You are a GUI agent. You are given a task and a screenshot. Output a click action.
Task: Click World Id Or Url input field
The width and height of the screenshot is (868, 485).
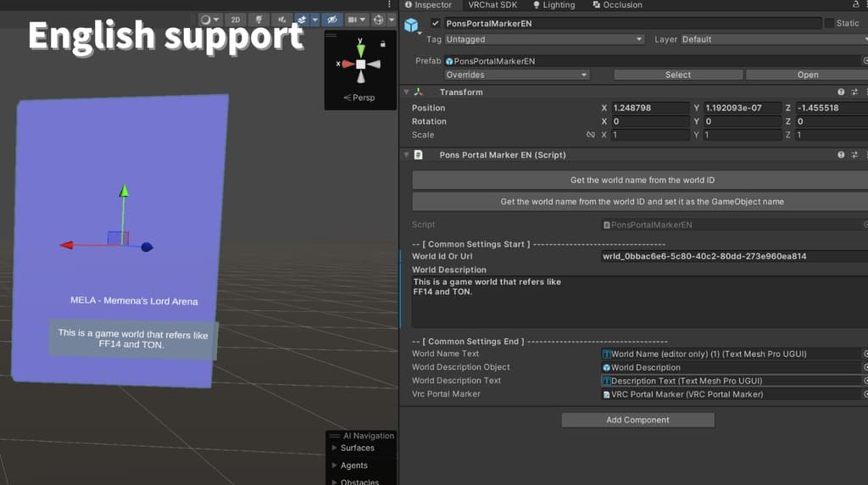734,256
